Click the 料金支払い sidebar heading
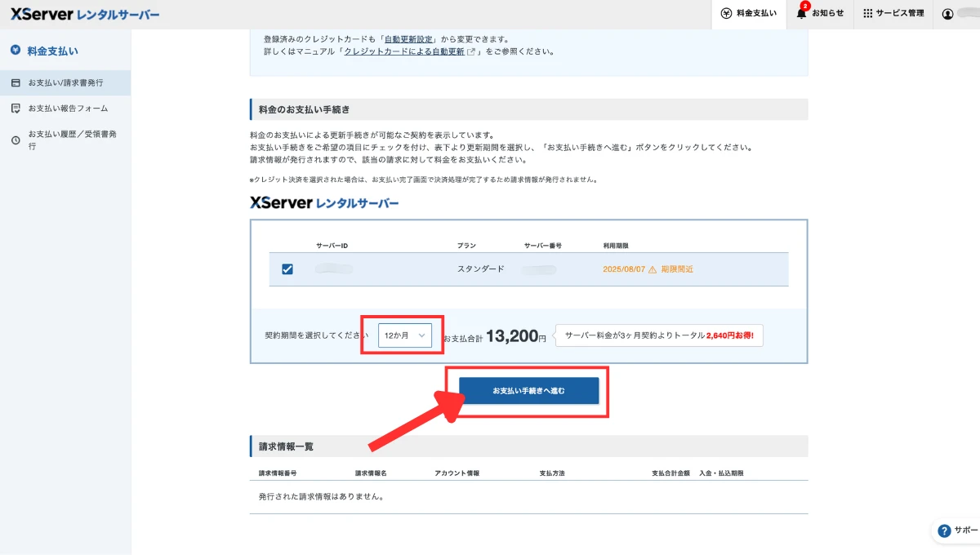Image resolution: width=980 pixels, height=555 pixels. (x=52, y=51)
